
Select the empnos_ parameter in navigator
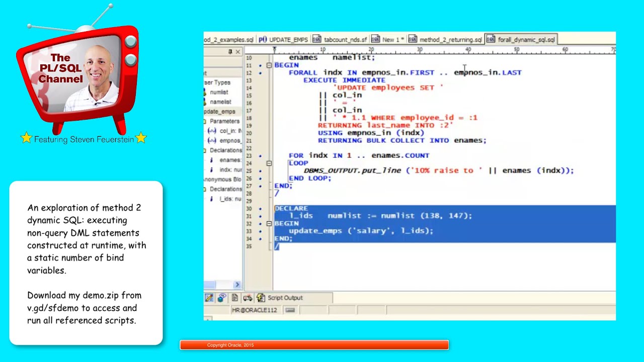pyautogui.click(x=225, y=141)
